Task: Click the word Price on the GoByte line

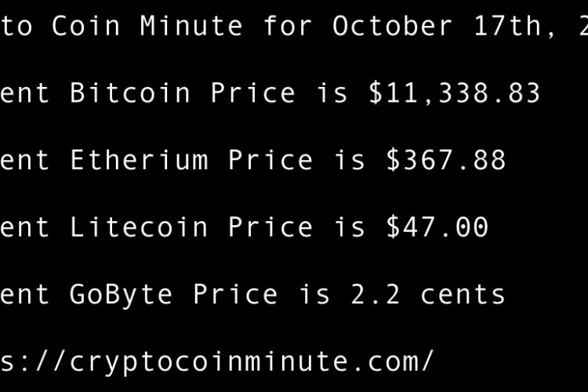Action: [x=236, y=295]
